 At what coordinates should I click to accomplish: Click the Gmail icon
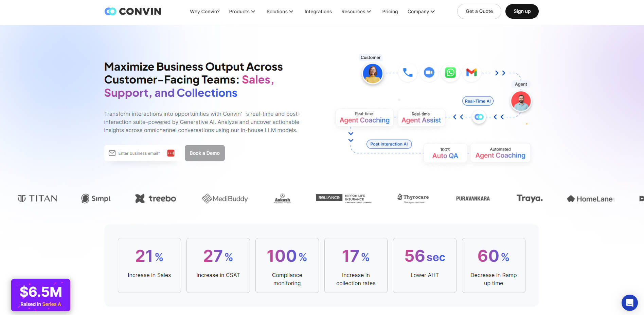tap(471, 73)
